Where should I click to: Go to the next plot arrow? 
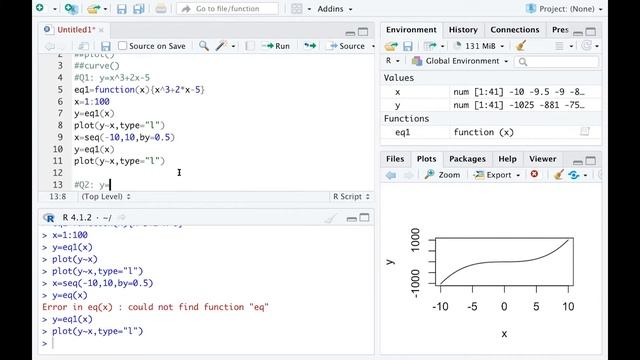point(408,175)
